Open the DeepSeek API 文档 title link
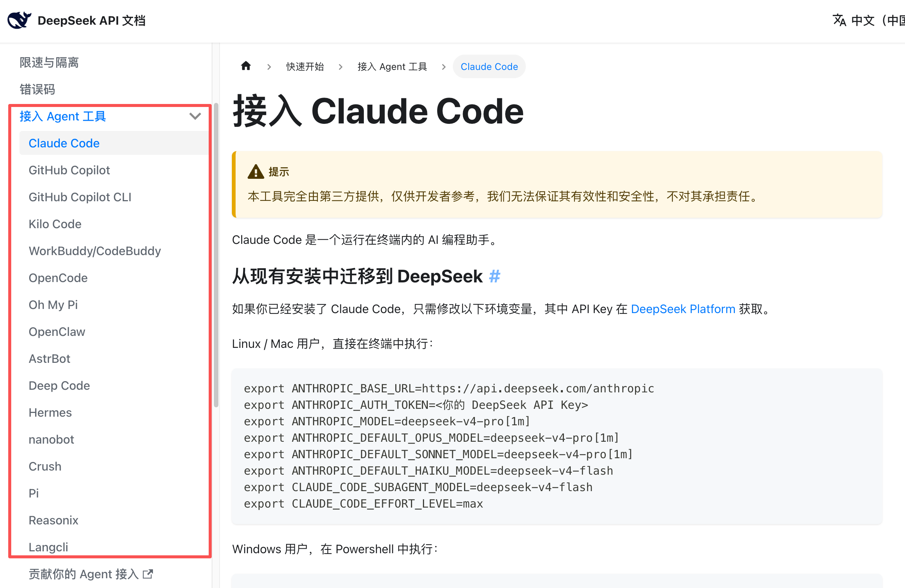This screenshot has width=905, height=588. (x=92, y=20)
